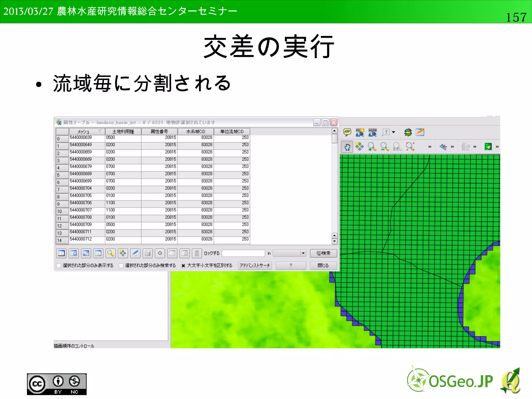Check 選択された部分のみ表示する checkbox
The image size is (532, 399).
click(59, 266)
